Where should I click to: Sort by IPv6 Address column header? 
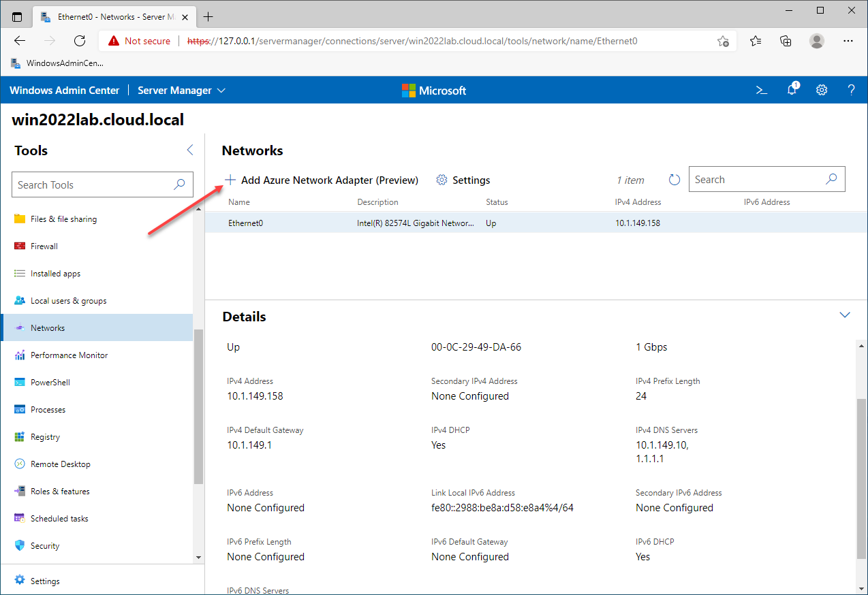point(767,202)
